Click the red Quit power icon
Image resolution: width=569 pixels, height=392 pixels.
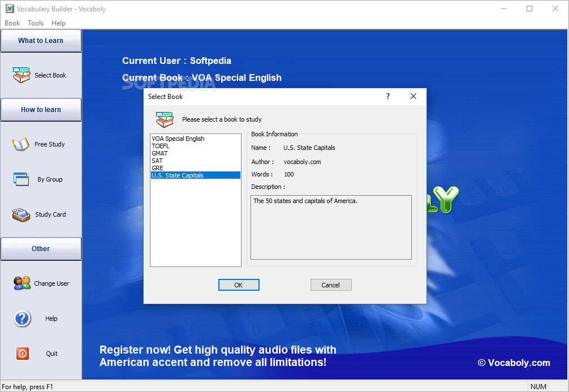pyautogui.click(x=23, y=354)
